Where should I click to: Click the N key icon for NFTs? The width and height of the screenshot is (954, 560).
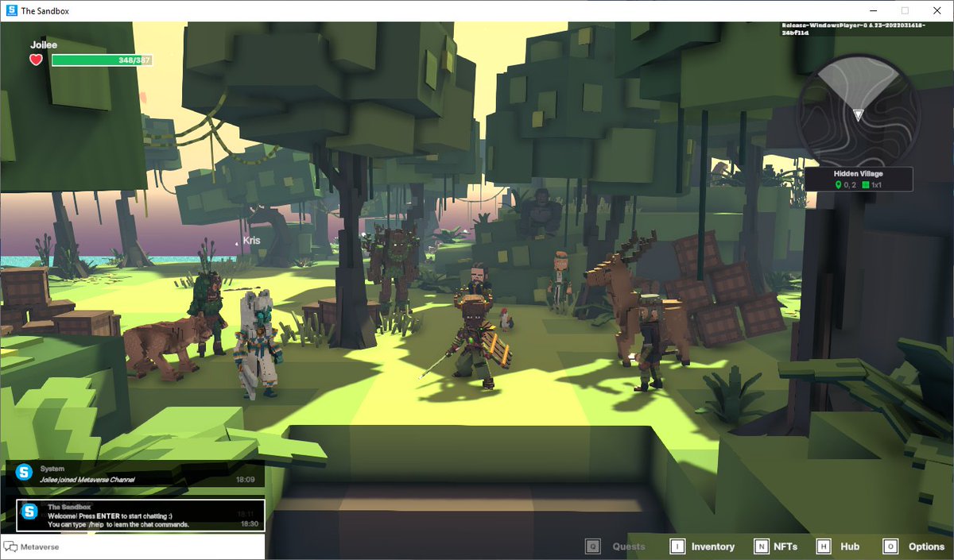[x=762, y=546]
